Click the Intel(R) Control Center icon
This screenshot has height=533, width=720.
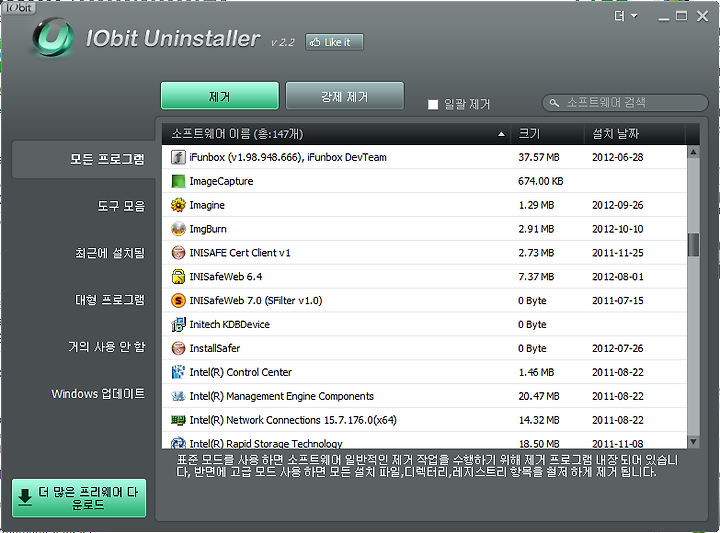178,372
